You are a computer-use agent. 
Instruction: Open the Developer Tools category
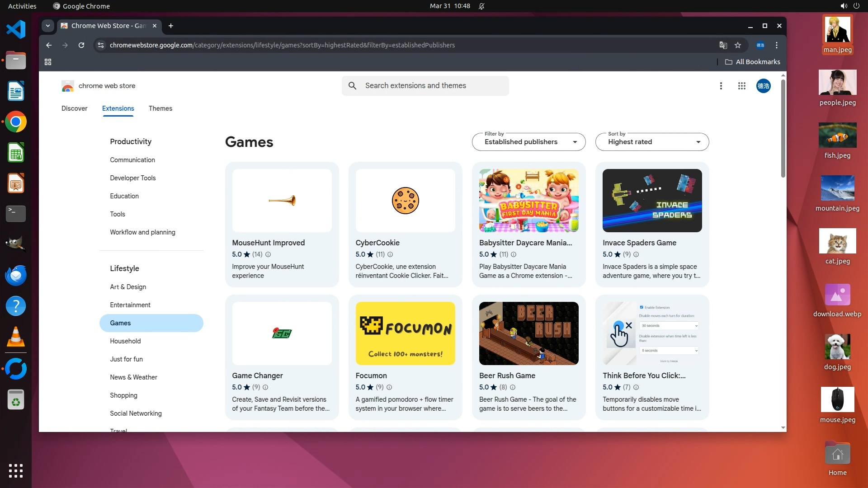(x=132, y=178)
